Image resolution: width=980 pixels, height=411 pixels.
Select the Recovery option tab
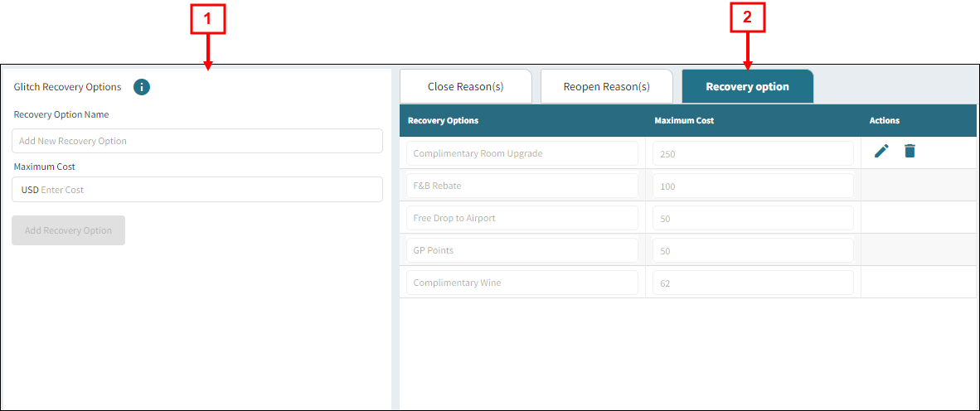point(748,86)
